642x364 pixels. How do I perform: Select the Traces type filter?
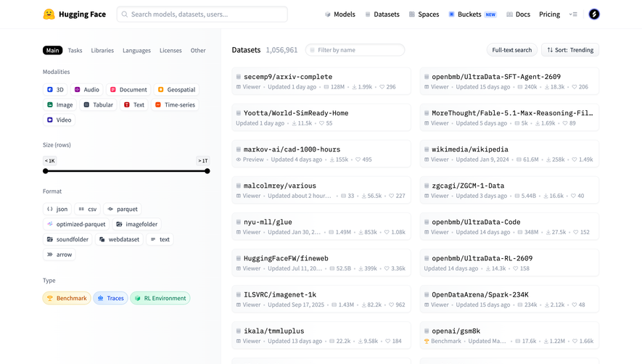pos(110,298)
